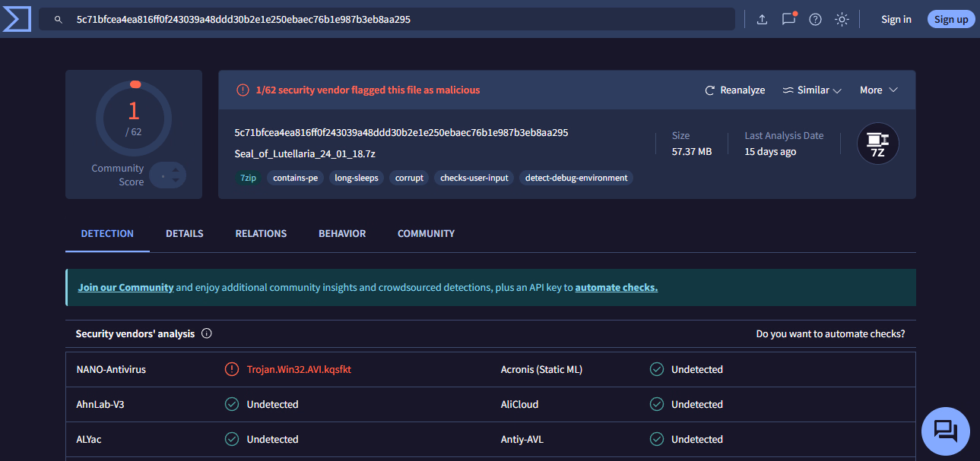Click the detection score ring gauge
980x461 pixels.
[134, 118]
